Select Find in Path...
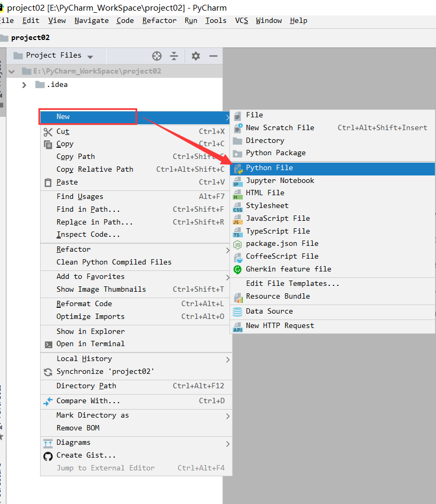 coord(136,209)
